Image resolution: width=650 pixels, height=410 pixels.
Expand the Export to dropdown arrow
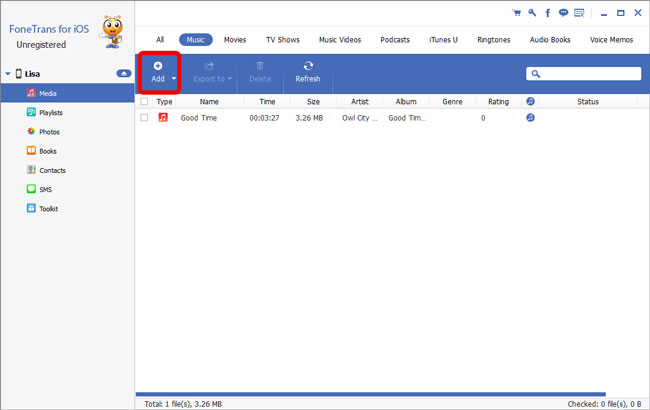tap(230, 78)
